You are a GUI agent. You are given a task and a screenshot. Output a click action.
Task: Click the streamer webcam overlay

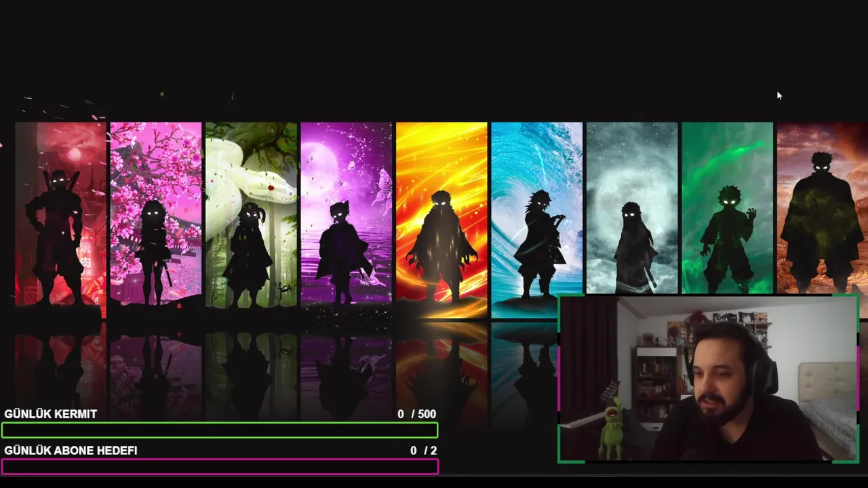tap(709, 379)
